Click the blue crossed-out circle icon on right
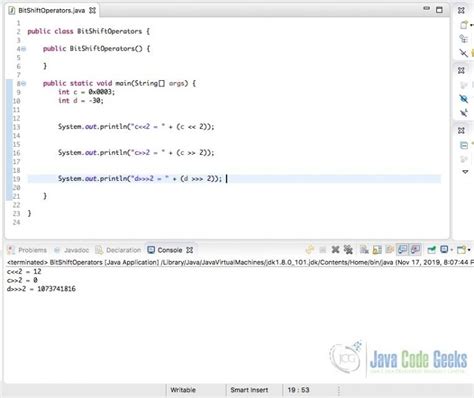This screenshot has width=474, height=398. pyautogui.click(x=463, y=99)
